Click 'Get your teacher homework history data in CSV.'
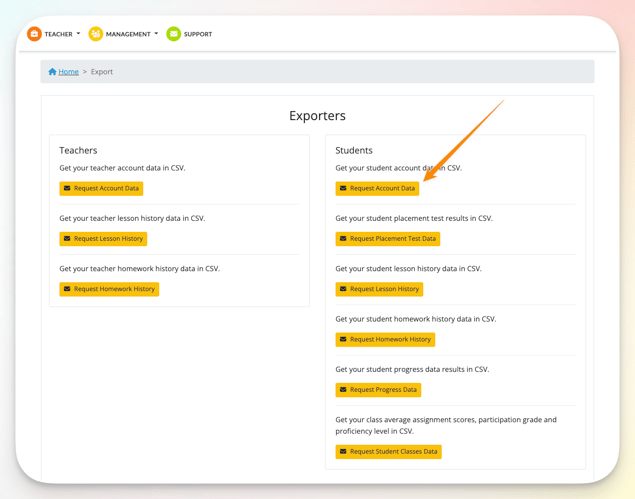This screenshot has width=635, height=499. 140,269
